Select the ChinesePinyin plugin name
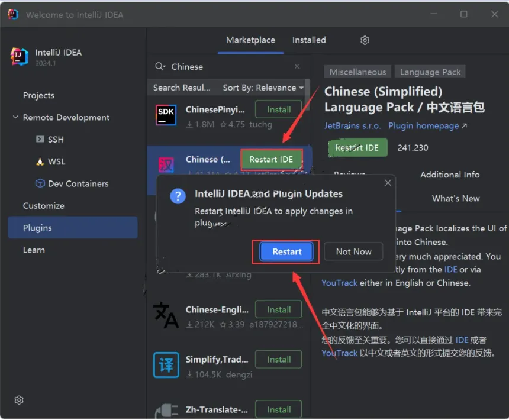509x420 pixels. pos(215,109)
